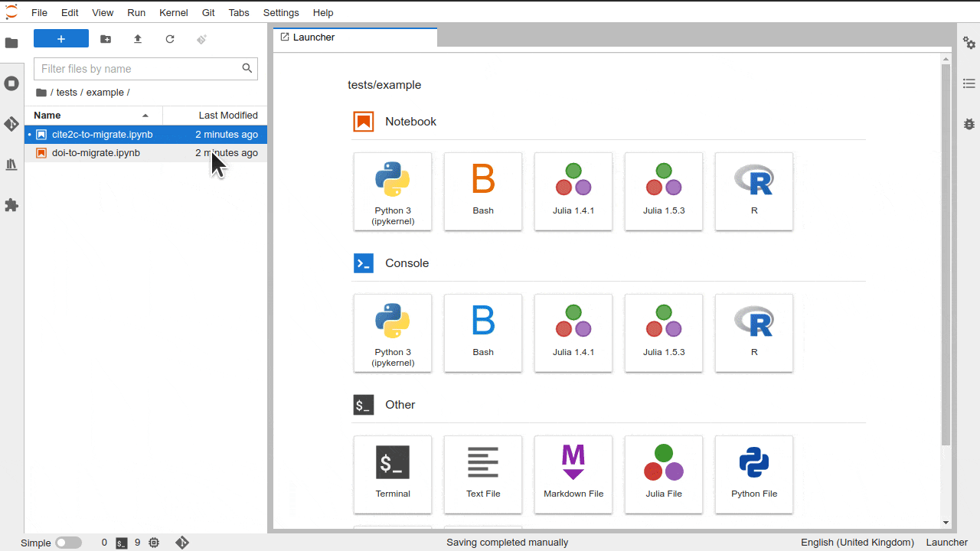
Task: Open the Extension Manager puzzle icon
Action: (11, 205)
